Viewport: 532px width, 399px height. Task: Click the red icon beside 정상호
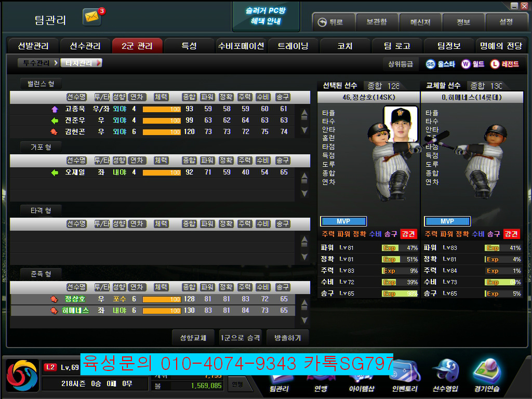(x=54, y=299)
